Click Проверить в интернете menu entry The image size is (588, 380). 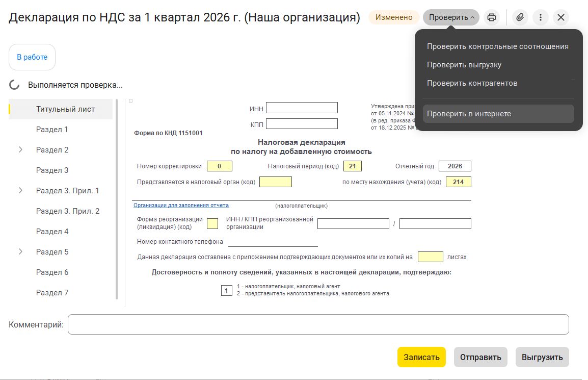469,114
